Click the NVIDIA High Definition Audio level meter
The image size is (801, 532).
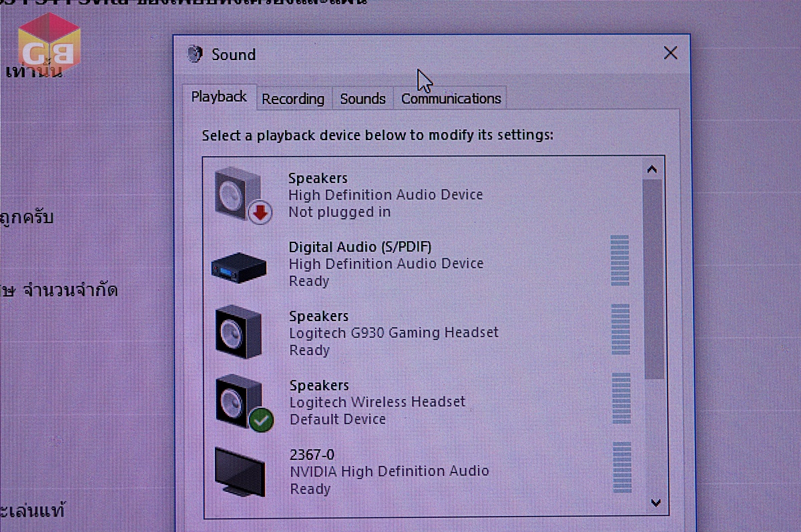pyautogui.click(x=622, y=467)
